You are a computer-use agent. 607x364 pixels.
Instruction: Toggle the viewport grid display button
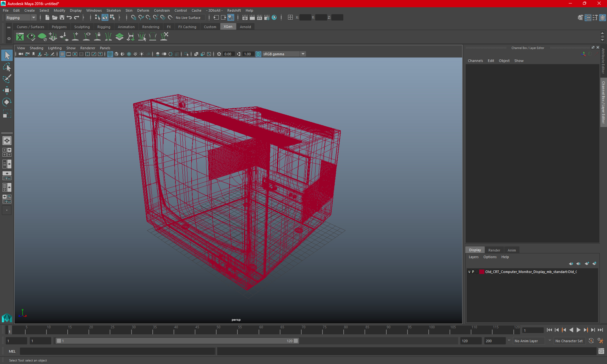point(62,54)
